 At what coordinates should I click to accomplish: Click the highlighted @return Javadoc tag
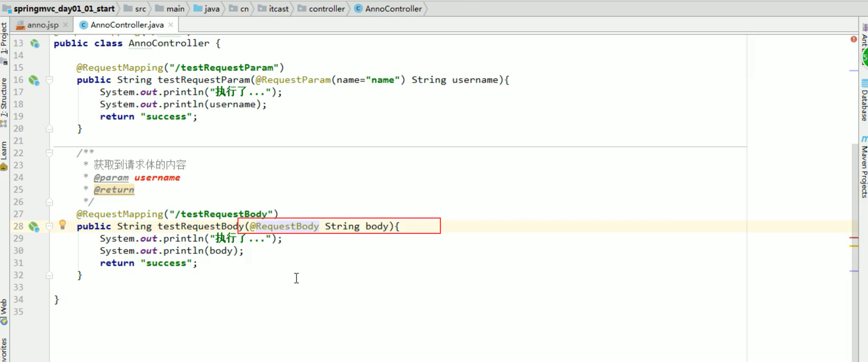[114, 190]
